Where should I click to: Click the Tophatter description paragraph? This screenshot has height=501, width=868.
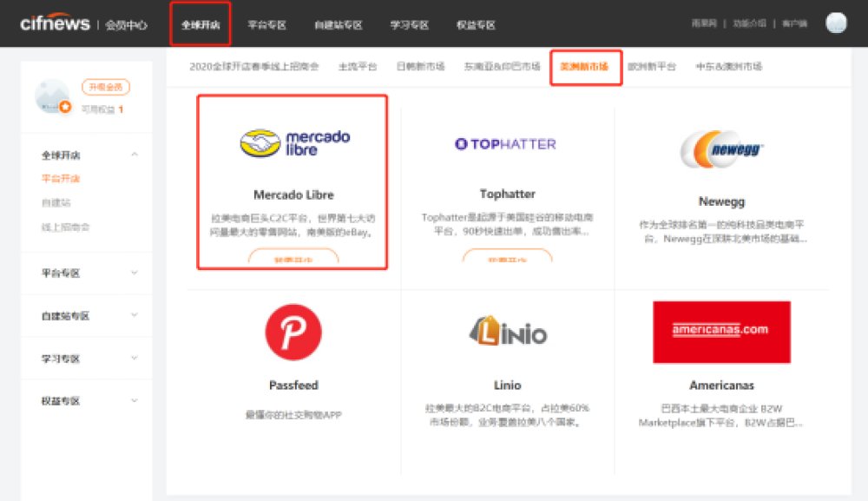[508, 224]
